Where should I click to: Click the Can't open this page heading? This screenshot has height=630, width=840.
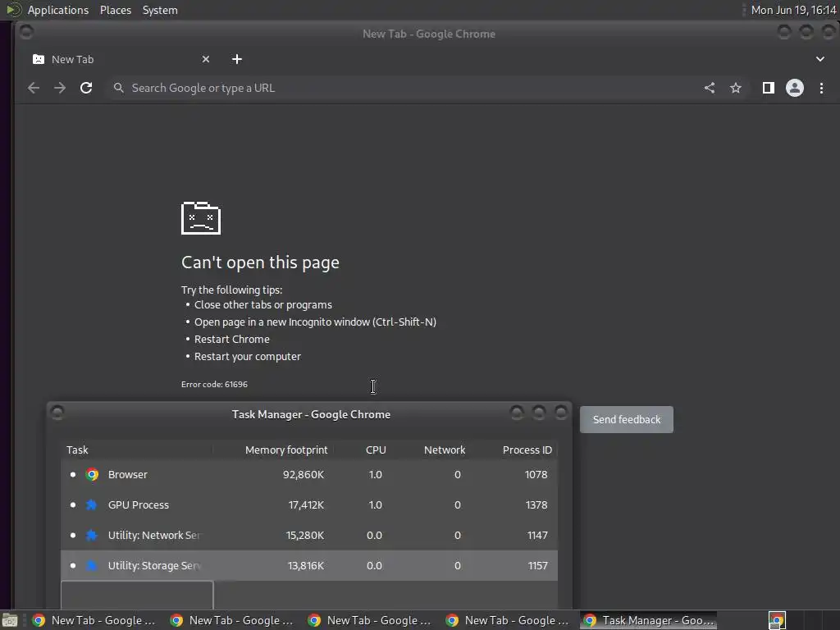click(x=260, y=262)
